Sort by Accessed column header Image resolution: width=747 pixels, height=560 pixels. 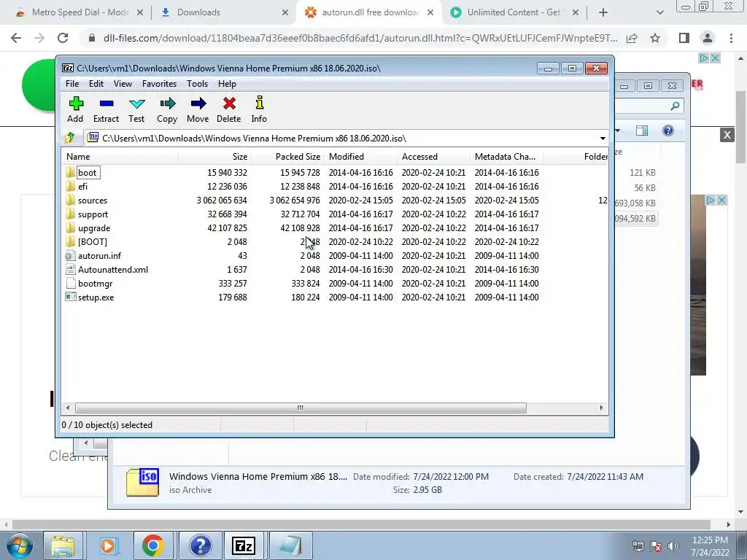click(x=433, y=156)
